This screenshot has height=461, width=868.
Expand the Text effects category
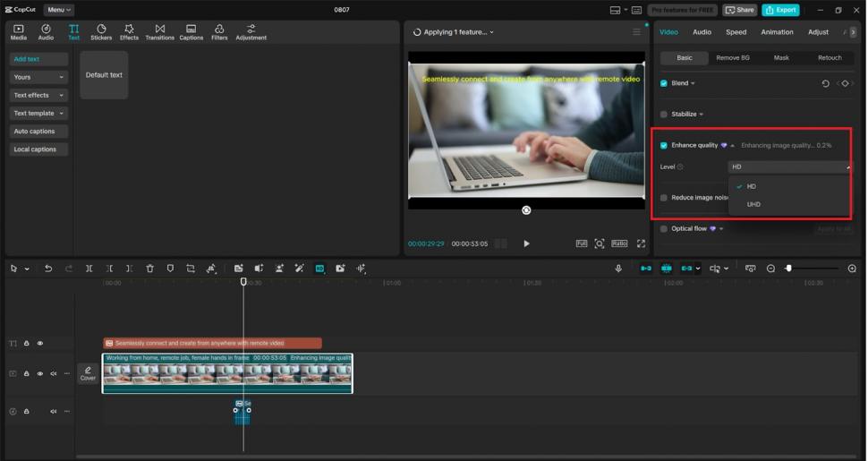(39, 95)
